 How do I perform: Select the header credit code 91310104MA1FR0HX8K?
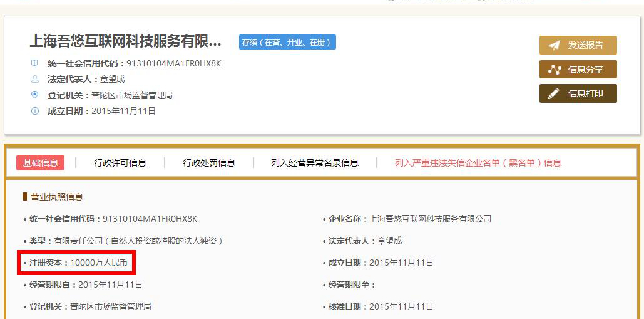[x=174, y=64]
